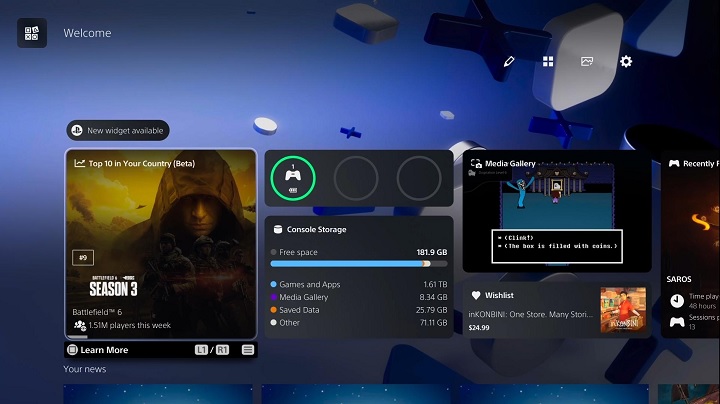720x404 pixels.
Task: Click the Media Gallery camera icon
Action: click(x=476, y=163)
